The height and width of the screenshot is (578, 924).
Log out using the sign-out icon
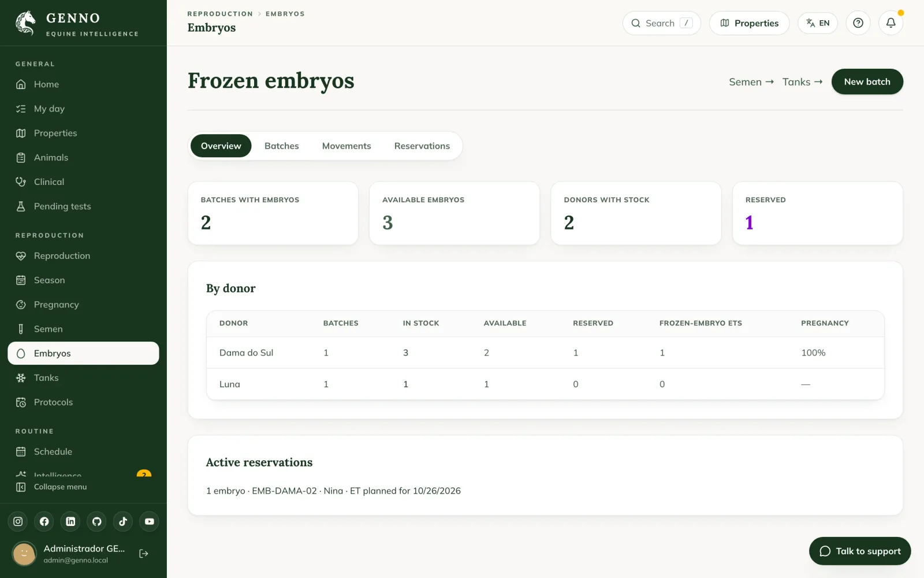click(144, 554)
